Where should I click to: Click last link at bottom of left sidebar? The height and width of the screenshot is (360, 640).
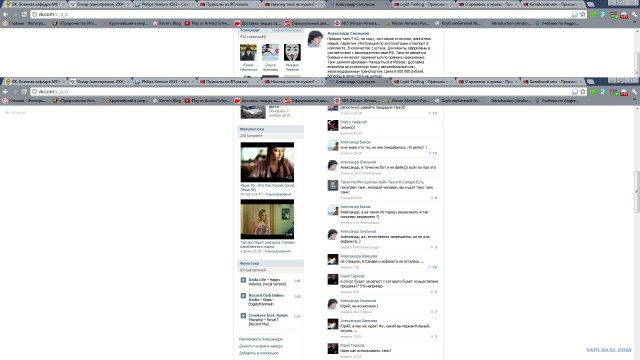click(x=259, y=353)
